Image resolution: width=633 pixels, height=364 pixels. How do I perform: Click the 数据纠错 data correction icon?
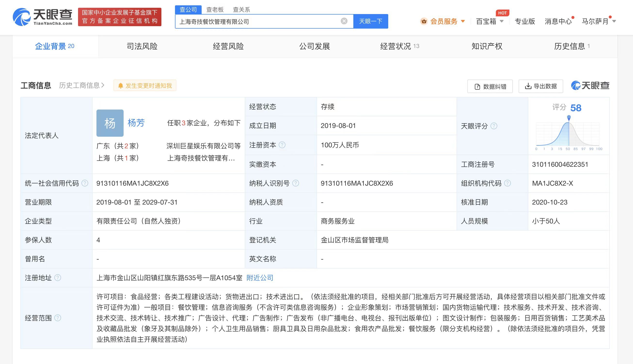[477, 86]
